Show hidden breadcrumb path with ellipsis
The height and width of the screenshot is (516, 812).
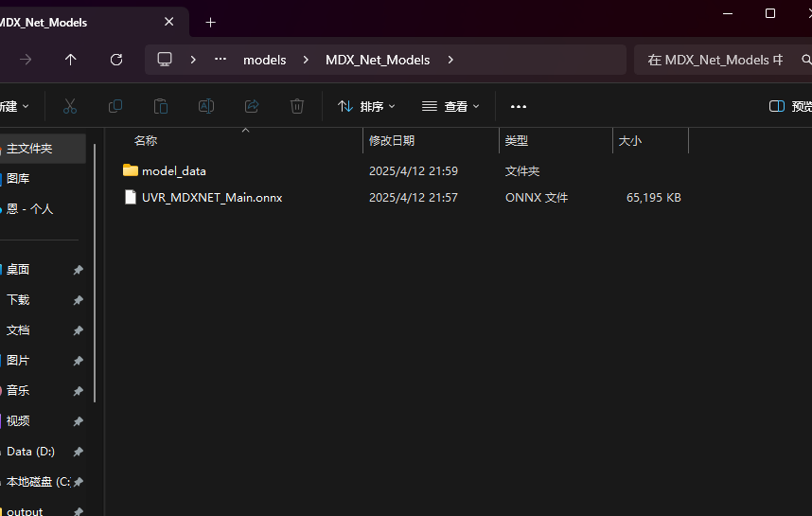click(x=221, y=60)
